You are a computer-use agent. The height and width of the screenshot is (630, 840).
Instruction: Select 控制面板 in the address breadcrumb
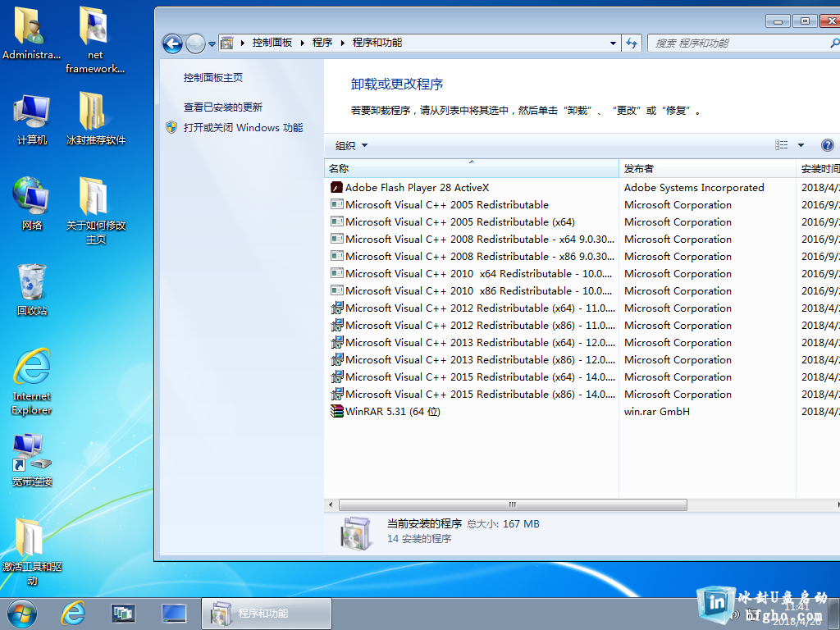pyautogui.click(x=272, y=43)
